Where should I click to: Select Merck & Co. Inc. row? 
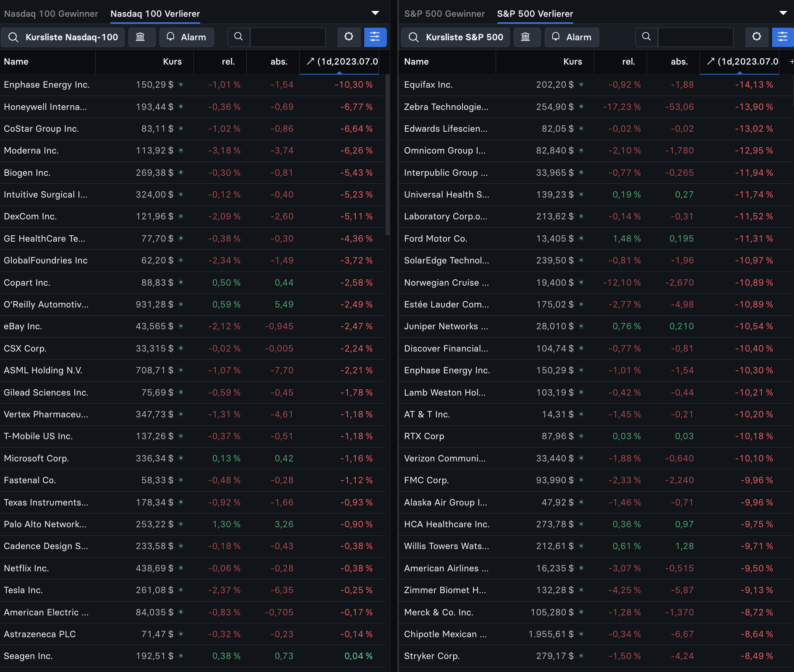pos(596,612)
